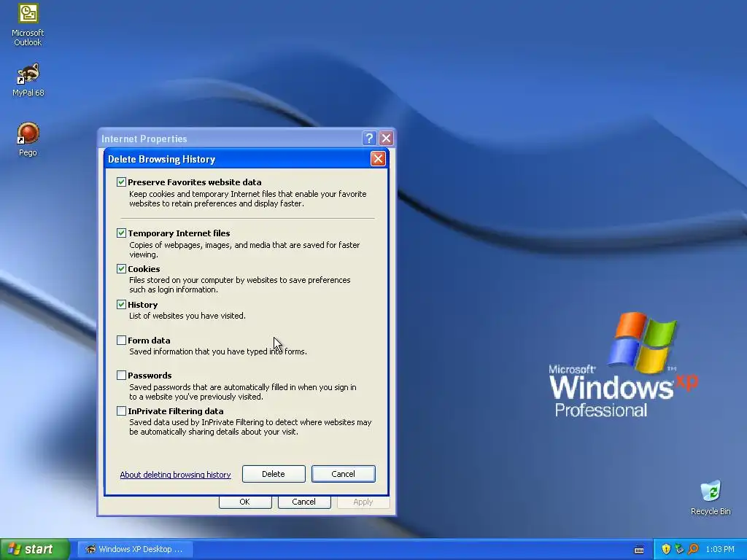
Task: Click Cancel in Internet Properties window
Action: [304, 502]
